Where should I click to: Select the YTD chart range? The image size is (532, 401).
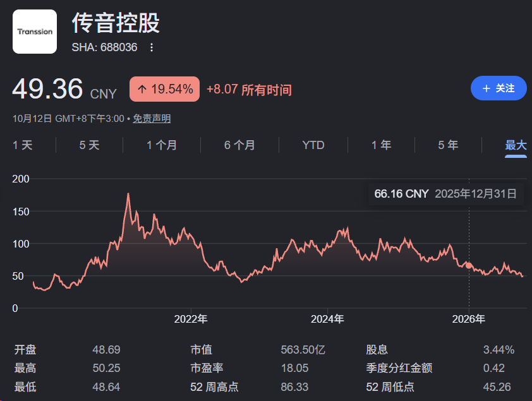click(x=313, y=145)
